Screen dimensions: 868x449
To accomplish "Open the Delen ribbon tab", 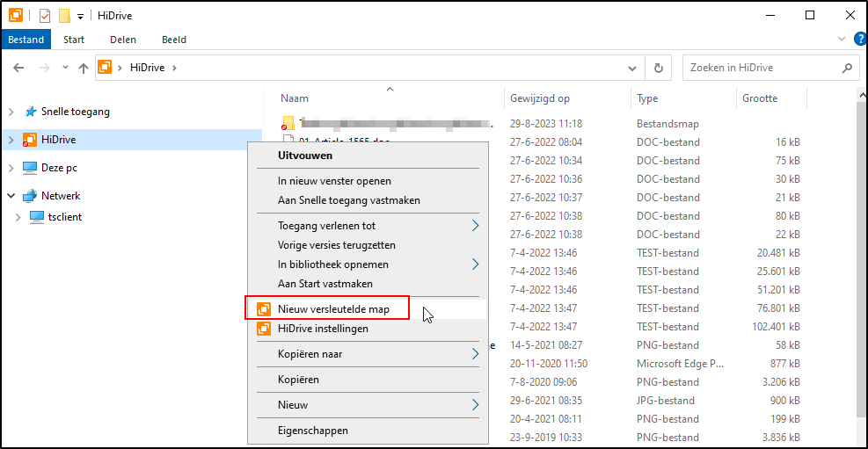I will point(123,40).
